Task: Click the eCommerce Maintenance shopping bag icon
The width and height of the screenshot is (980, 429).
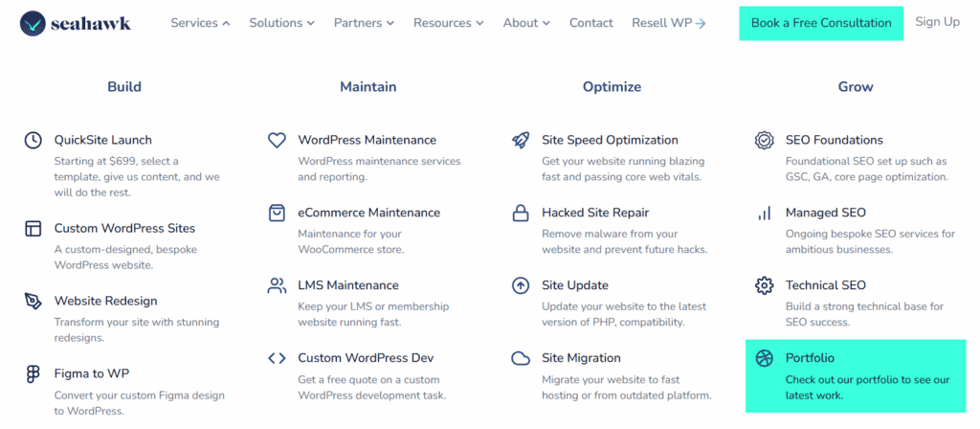Action: click(x=277, y=214)
